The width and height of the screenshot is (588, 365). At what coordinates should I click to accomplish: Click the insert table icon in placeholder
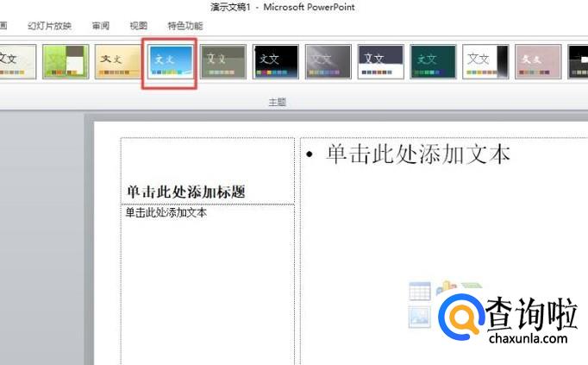[420, 291]
